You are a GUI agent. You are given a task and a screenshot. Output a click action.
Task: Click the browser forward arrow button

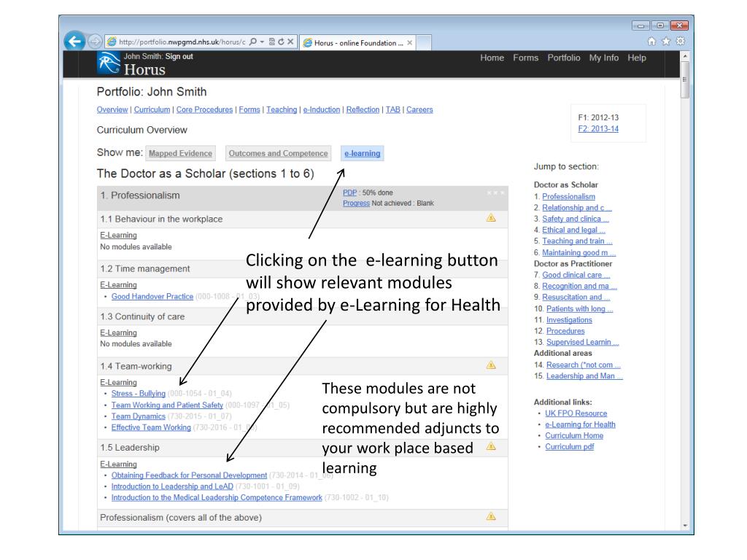click(x=95, y=42)
